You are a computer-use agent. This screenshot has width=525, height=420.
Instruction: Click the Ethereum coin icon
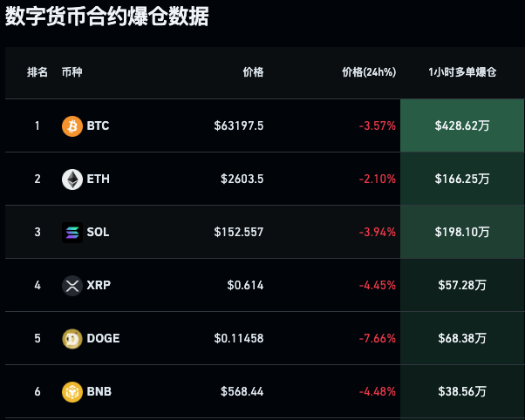pos(72,180)
